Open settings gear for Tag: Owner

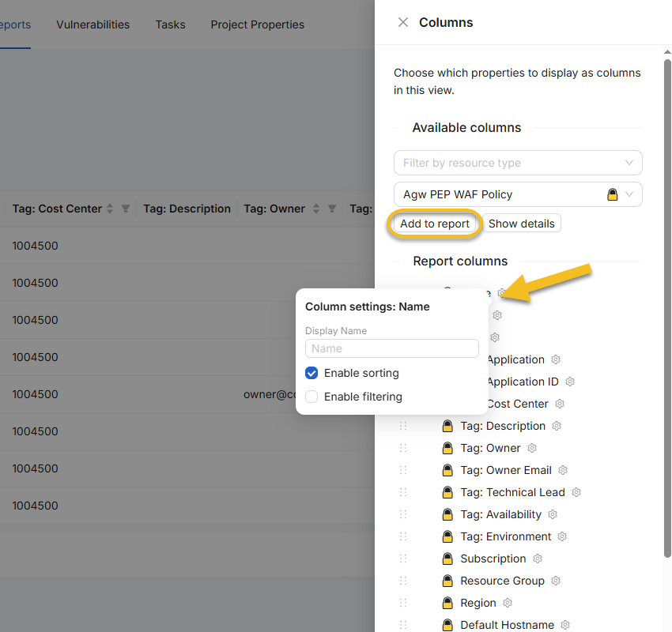532,448
